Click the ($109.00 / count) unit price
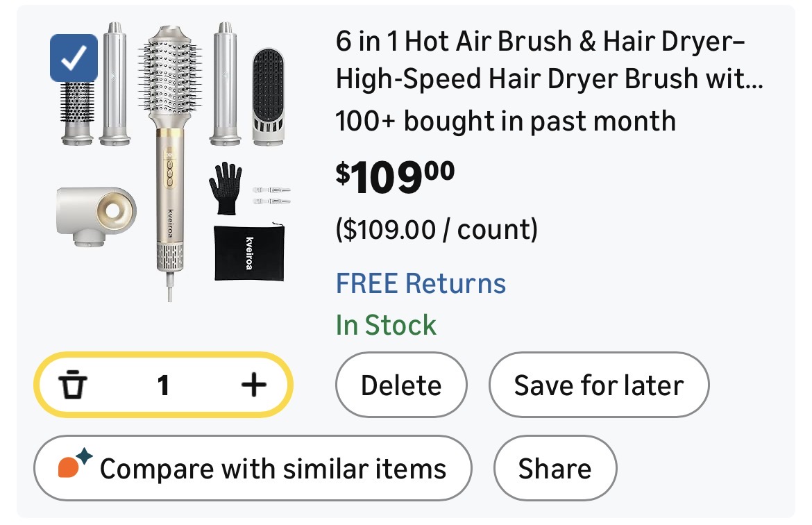The width and height of the screenshot is (812, 525). tap(437, 229)
